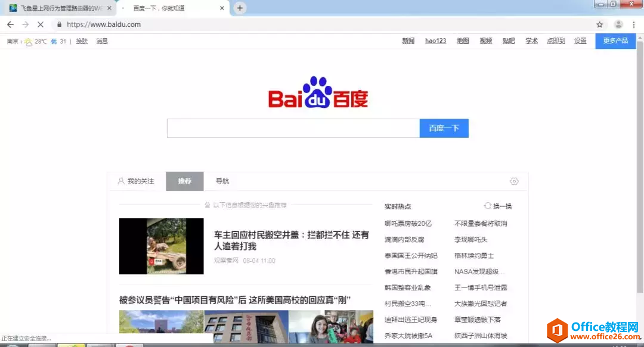Click the browser back arrow
Screen dimensions: 644x347
click(10, 24)
